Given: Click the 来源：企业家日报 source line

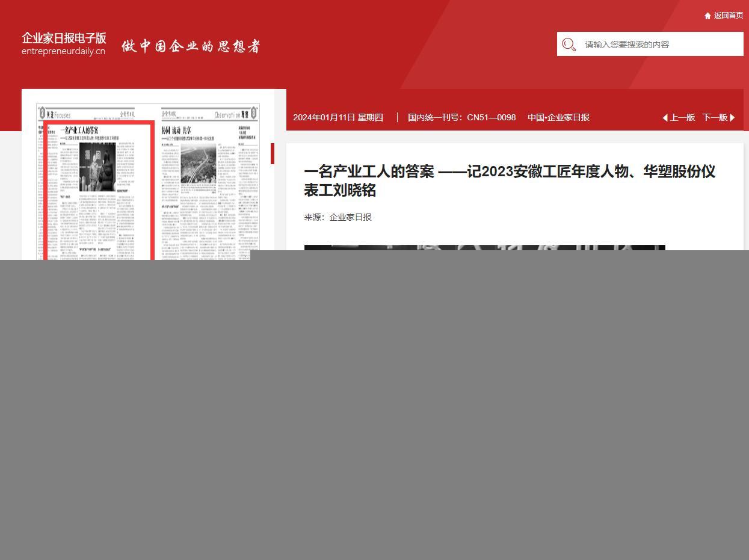Looking at the screenshot, I should [338, 217].
